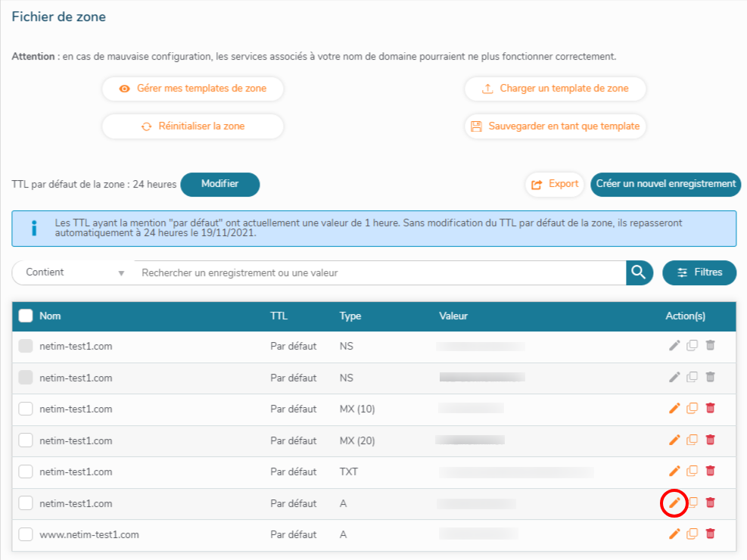The height and width of the screenshot is (560, 747).
Task: Delete the MX (10) record
Action: (x=710, y=409)
